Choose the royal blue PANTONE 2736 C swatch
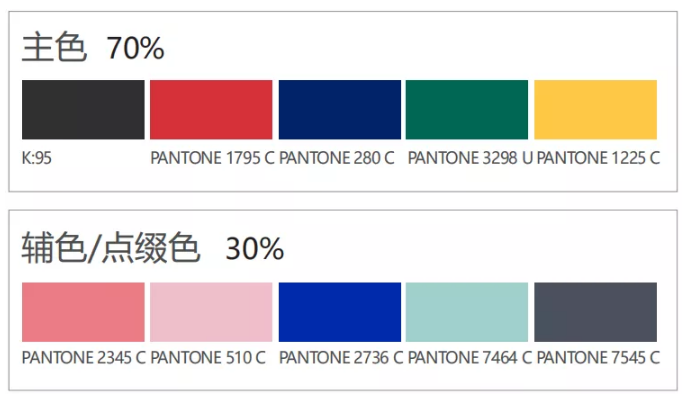The width and height of the screenshot is (685, 401). pyautogui.click(x=339, y=312)
